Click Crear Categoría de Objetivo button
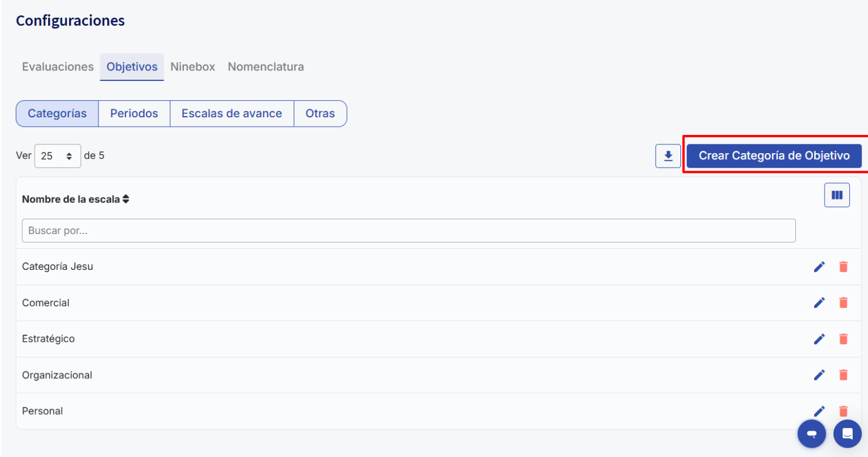 point(774,156)
